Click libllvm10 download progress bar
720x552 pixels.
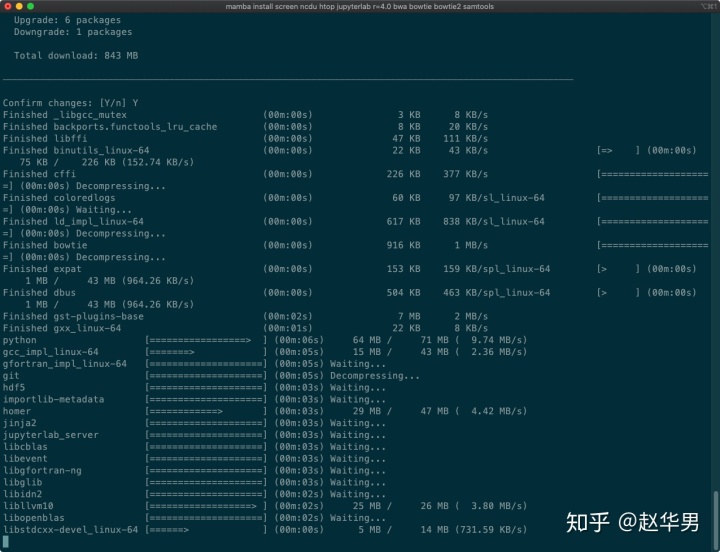206,506
